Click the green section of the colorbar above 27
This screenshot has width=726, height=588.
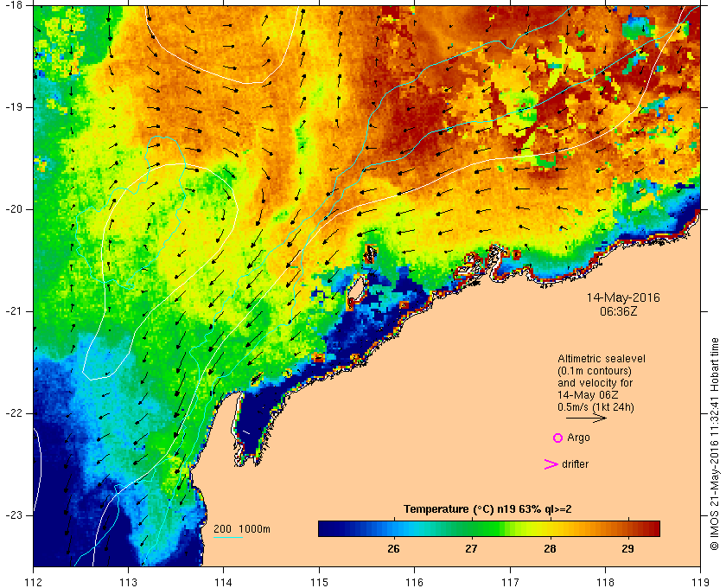472,528
